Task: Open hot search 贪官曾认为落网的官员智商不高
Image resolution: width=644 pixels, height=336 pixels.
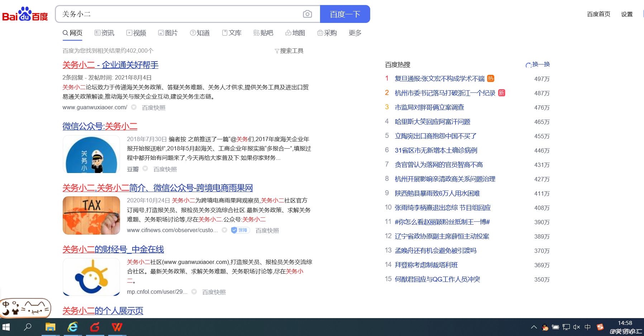Action: coord(439,165)
